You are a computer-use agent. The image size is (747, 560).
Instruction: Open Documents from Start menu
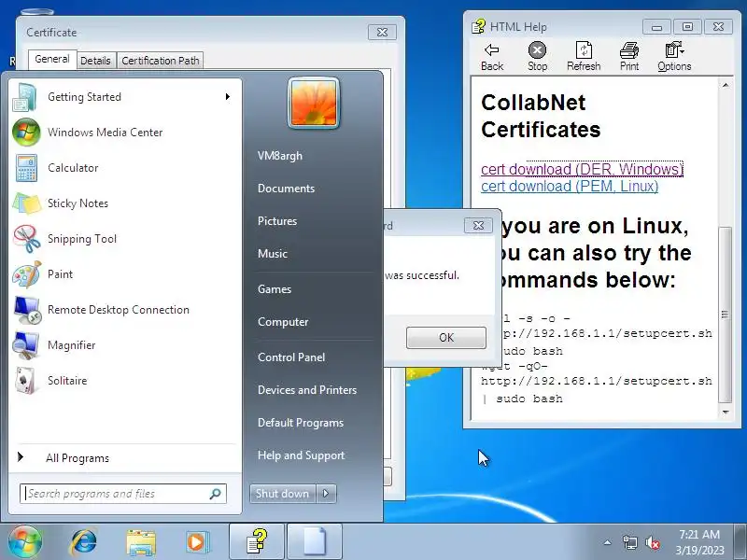click(x=287, y=189)
